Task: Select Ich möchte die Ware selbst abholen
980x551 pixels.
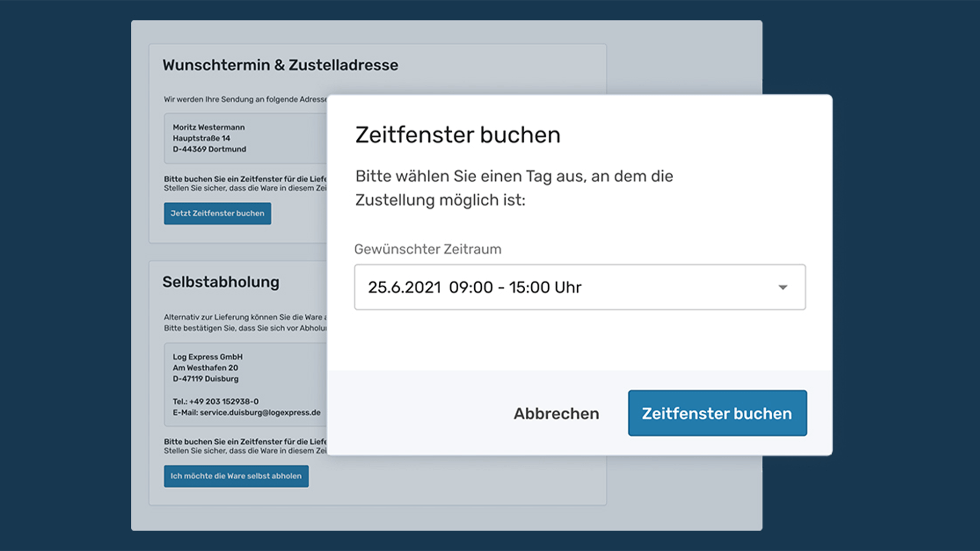Action: point(236,476)
